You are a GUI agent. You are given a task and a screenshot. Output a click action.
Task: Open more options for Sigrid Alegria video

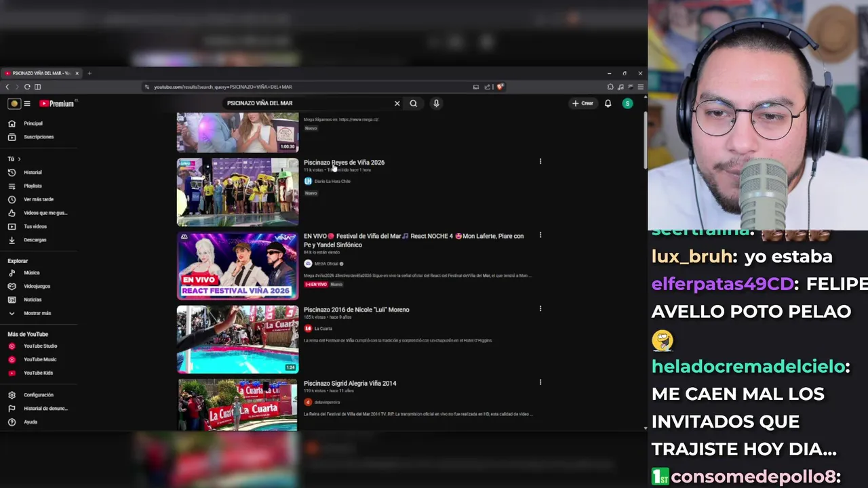click(540, 383)
